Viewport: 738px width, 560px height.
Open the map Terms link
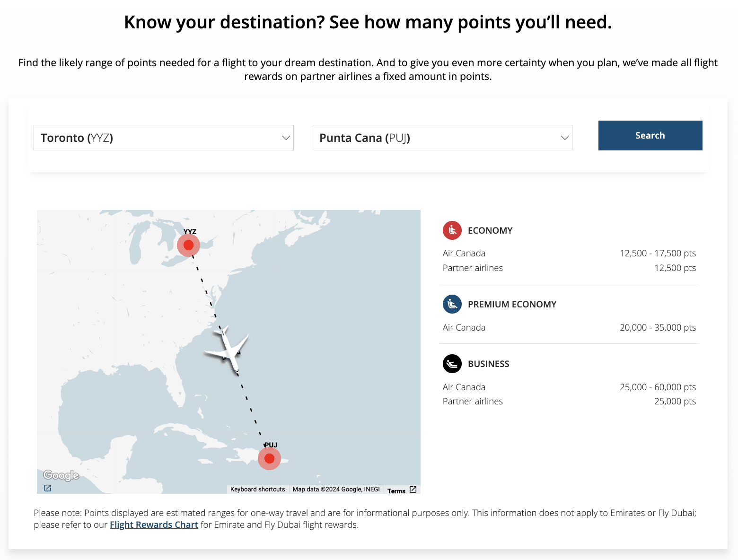(396, 491)
